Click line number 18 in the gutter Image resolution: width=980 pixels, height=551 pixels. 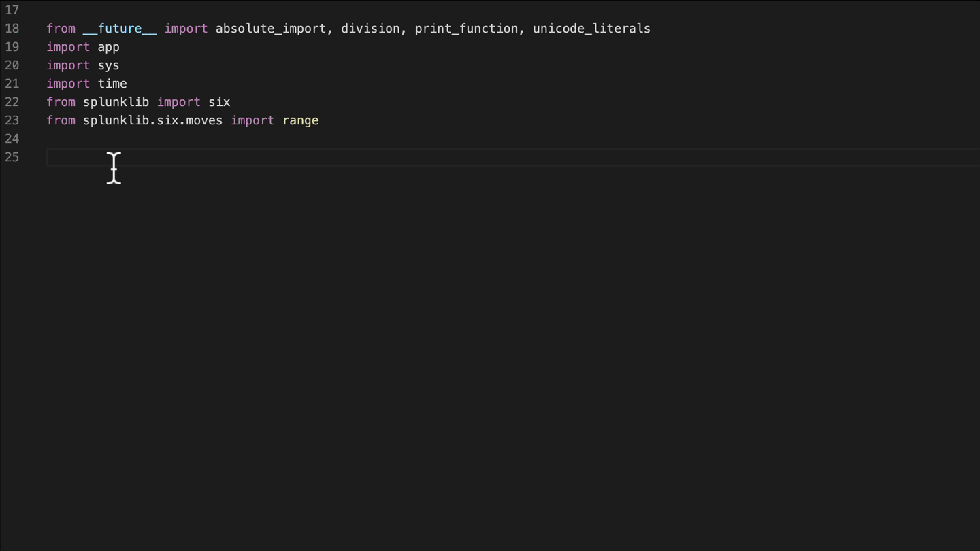(x=12, y=29)
